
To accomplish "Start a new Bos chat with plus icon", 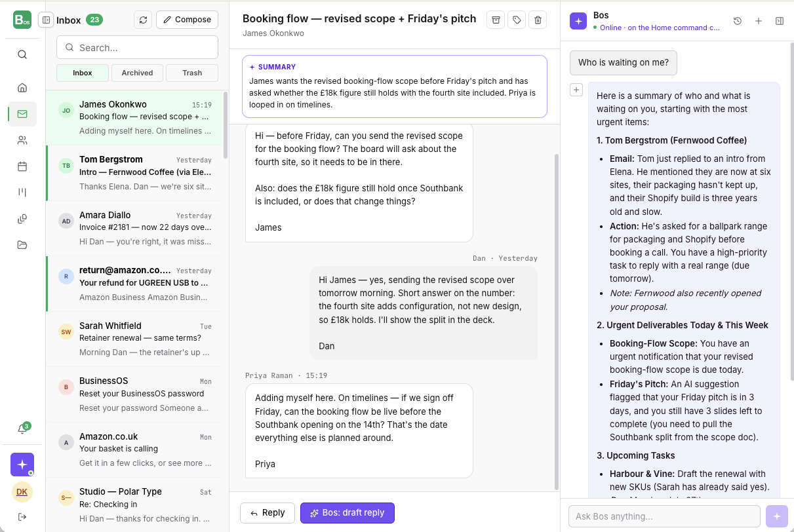I will [759, 21].
